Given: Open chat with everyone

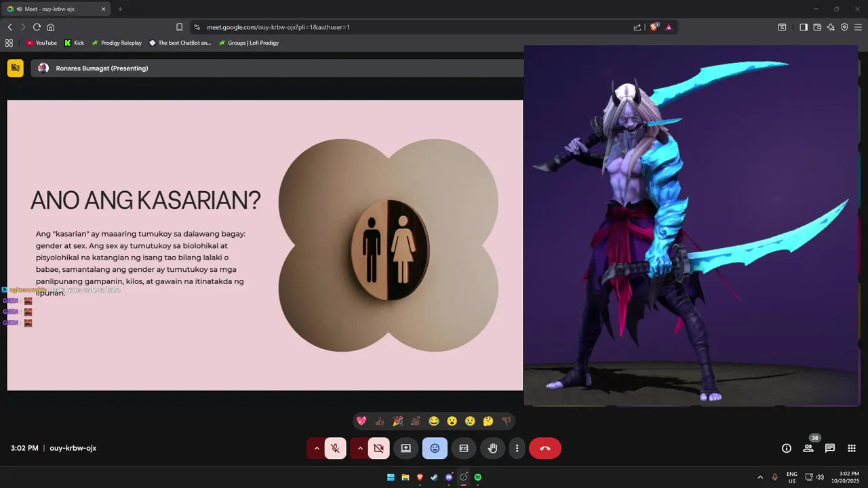Looking at the screenshot, I should pyautogui.click(x=830, y=448).
